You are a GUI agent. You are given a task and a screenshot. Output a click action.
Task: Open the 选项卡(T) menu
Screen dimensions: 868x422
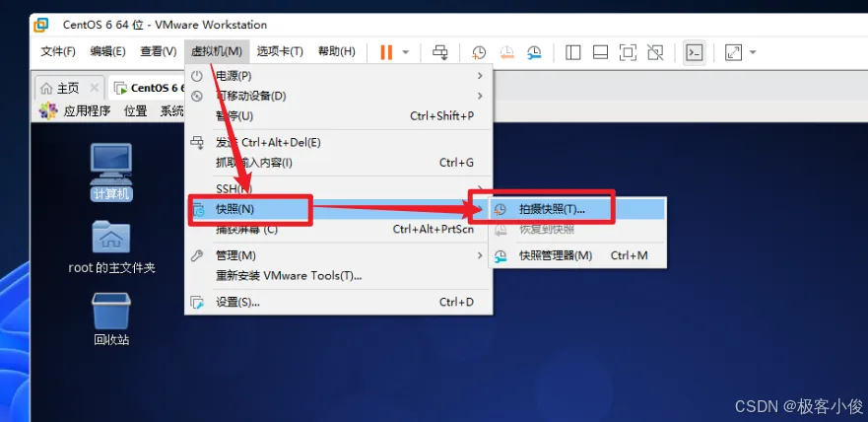click(x=280, y=51)
